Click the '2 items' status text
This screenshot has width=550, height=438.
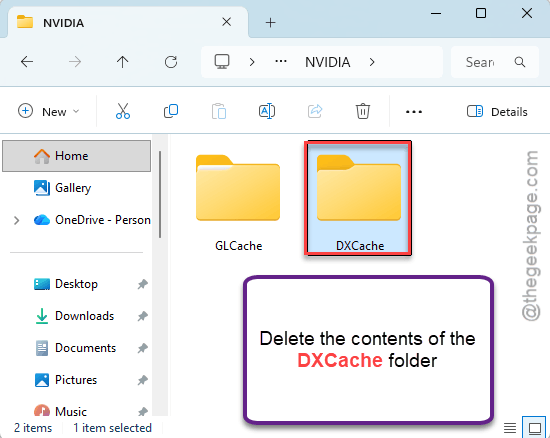[x=33, y=428]
